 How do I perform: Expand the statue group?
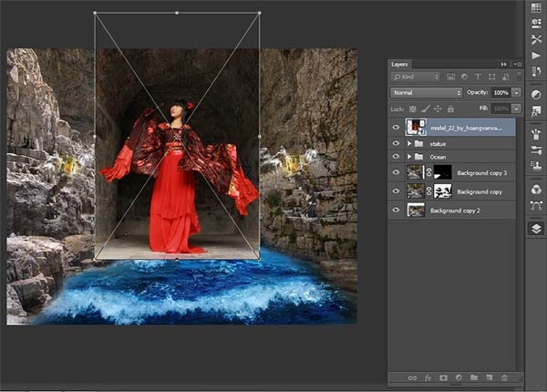pos(409,143)
